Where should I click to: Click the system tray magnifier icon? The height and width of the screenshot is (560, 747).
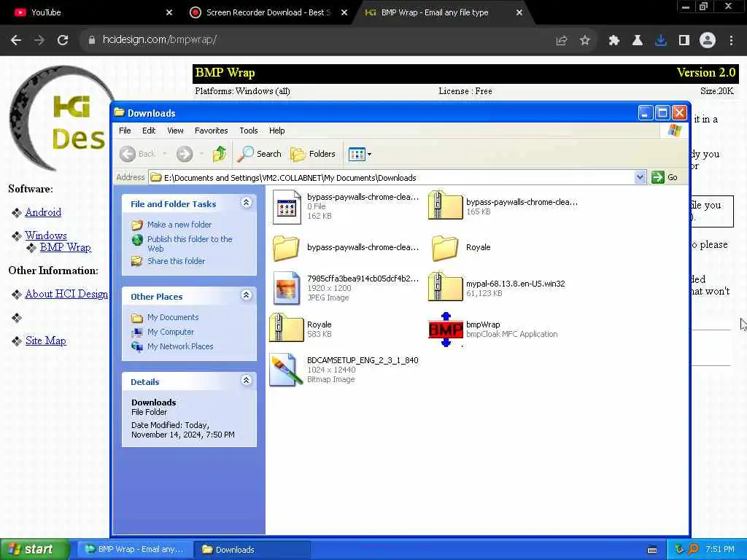pyautogui.click(x=693, y=549)
